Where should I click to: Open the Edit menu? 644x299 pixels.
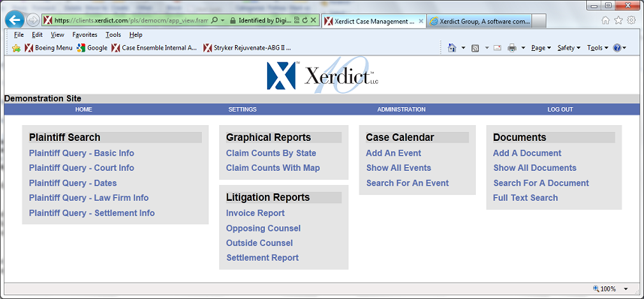click(x=37, y=35)
